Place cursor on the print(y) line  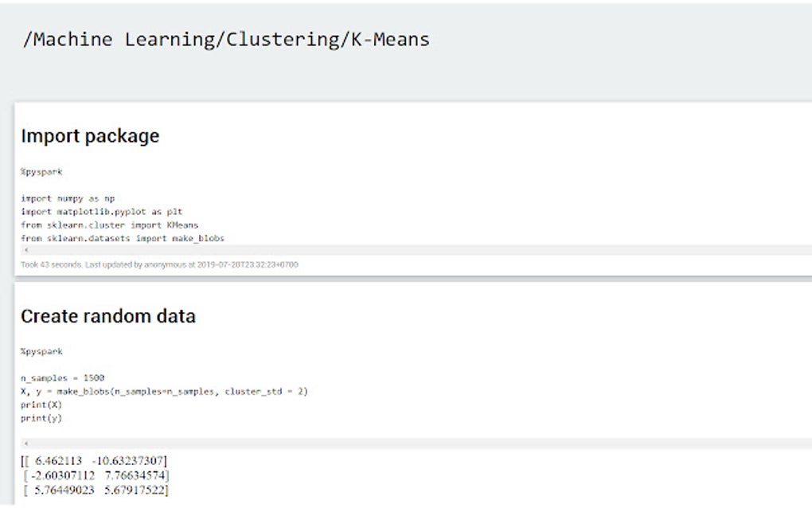(x=41, y=417)
